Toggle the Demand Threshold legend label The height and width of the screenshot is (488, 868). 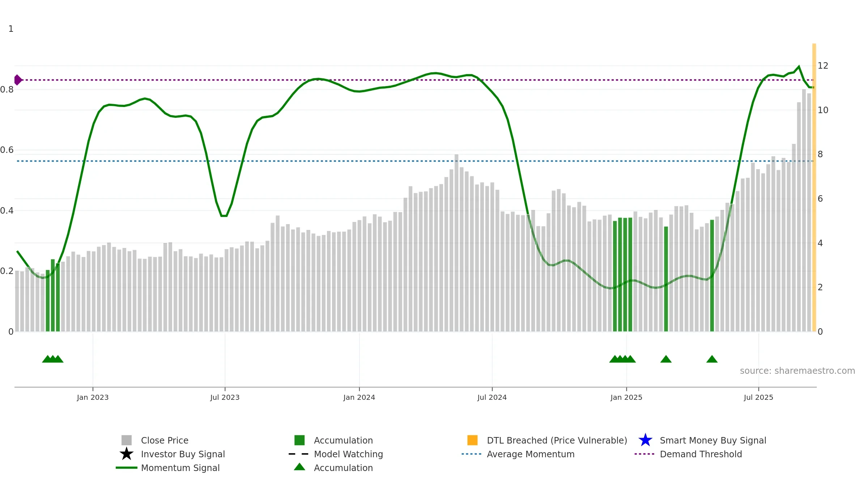(x=701, y=454)
